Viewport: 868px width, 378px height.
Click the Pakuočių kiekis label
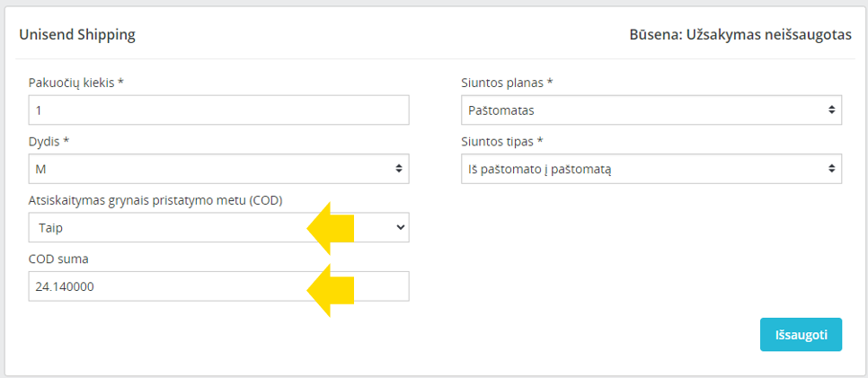75,83
